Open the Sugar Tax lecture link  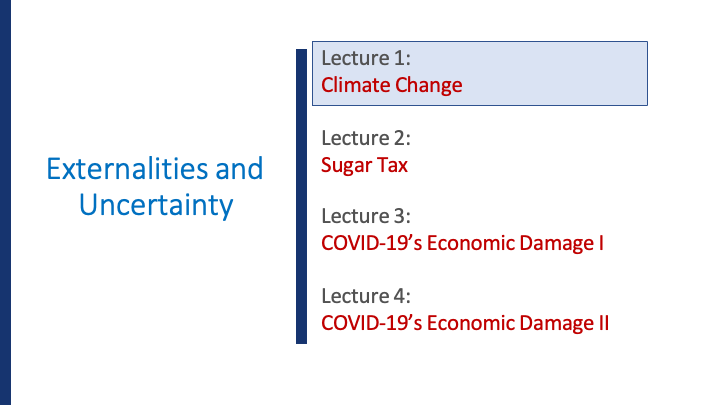(x=364, y=165)
